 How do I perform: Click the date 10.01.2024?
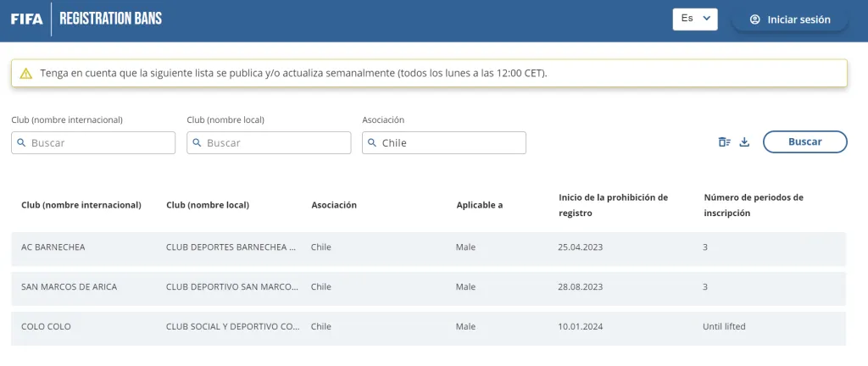point(580,327)
